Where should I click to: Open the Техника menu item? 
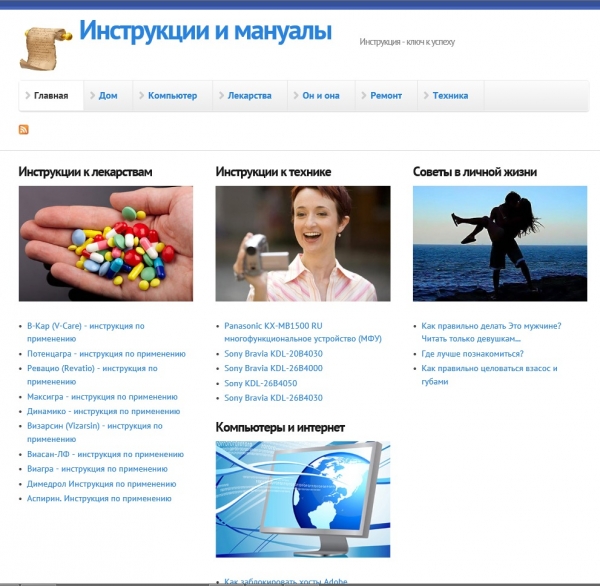pyautogui.click(x=450, y=96)
